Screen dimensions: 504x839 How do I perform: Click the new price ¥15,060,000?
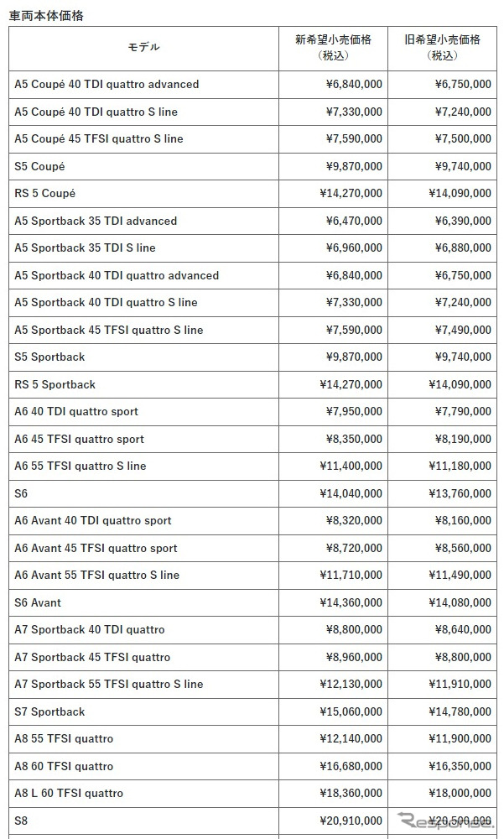[351, 711]
